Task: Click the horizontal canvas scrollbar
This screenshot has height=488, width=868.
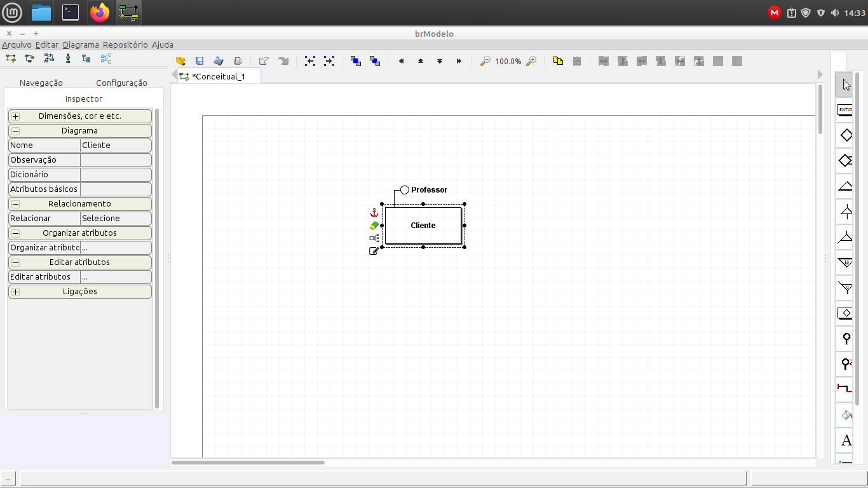Action: [x=248, y=463]
